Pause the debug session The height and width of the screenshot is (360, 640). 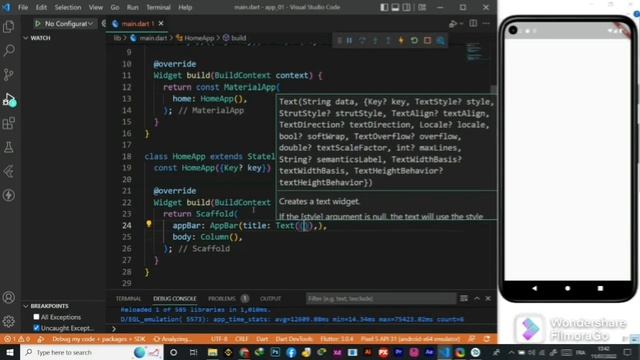tap(349, 40)
